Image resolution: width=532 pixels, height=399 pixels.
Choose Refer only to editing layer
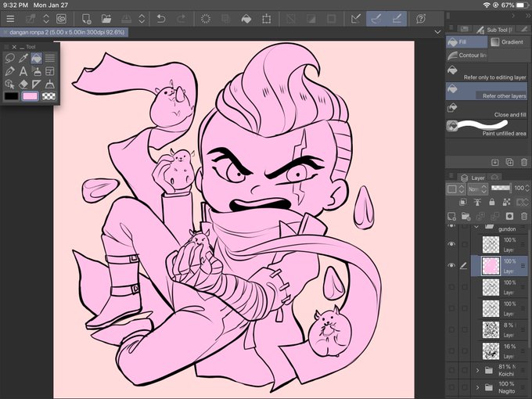point(487,73)
